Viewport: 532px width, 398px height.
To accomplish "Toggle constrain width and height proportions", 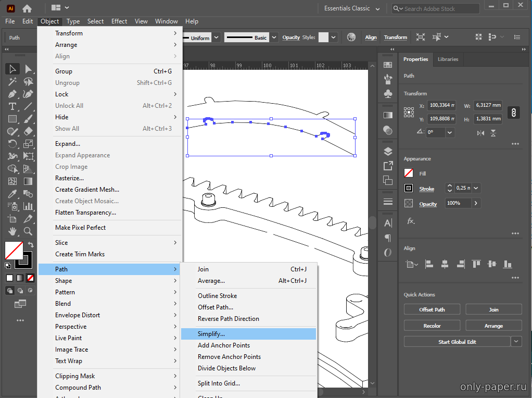I will pos(514,113).
